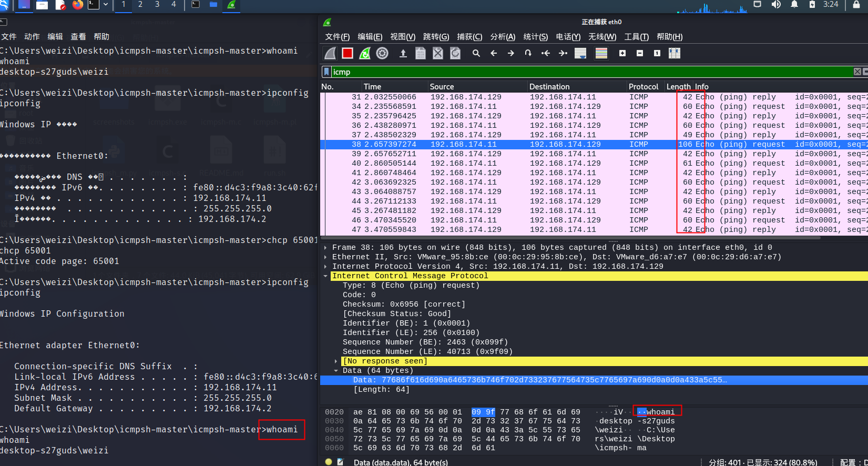Click the go to specified packet icon
Image resolution: width=868 pixels, height=466 pixels.
(x=528, y=53)
